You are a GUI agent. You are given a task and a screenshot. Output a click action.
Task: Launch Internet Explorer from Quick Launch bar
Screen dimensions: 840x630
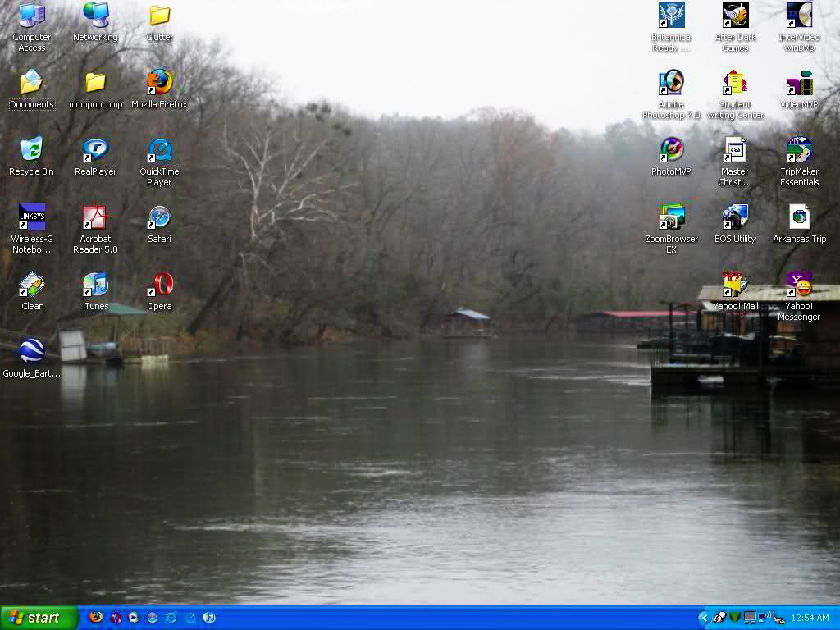pos(171,618)
